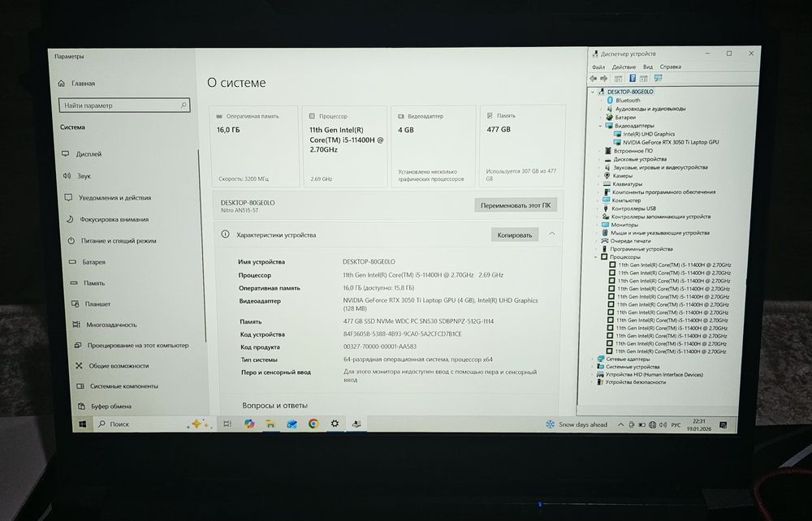Open Питание и спящий режим page
The height and width of the screenshot is (521, 812).
(112, 240)
